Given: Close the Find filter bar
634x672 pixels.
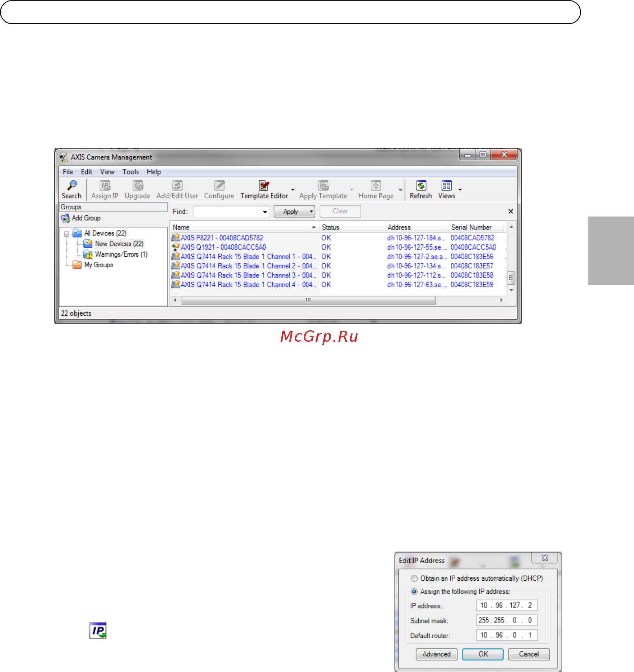Looking at the screenshot, I should pos(511,211).
